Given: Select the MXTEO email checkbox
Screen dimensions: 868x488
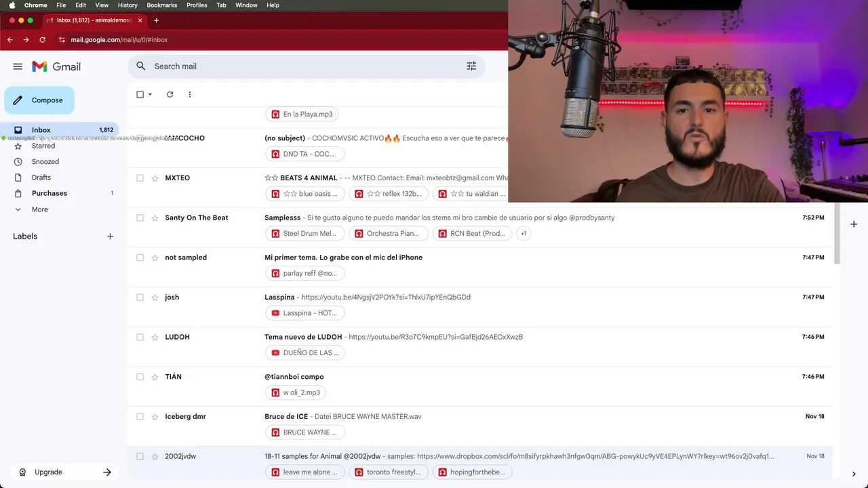Looking at the screenshot, I should point(140,178).
